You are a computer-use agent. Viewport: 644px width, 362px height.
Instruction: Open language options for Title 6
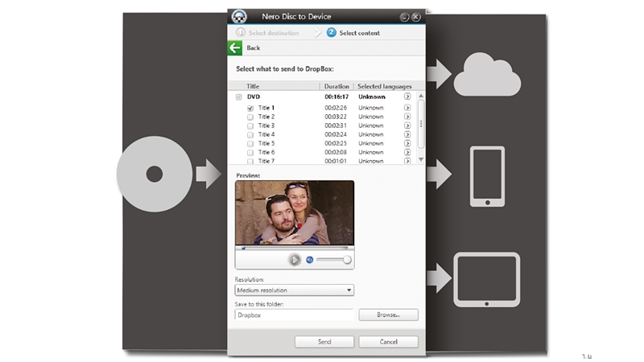[x=407, y=152]
